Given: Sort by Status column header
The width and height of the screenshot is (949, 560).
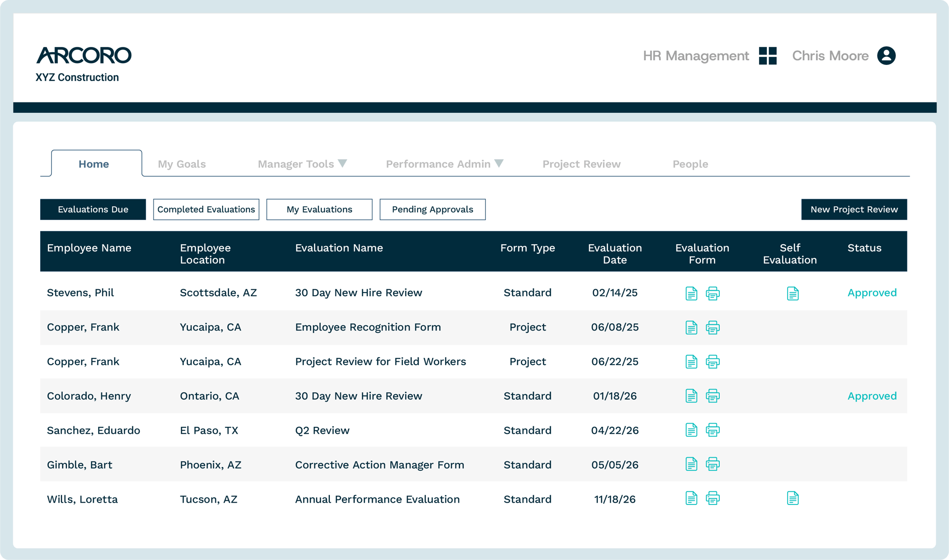Looking at the screenshot, I should [865, 248].
